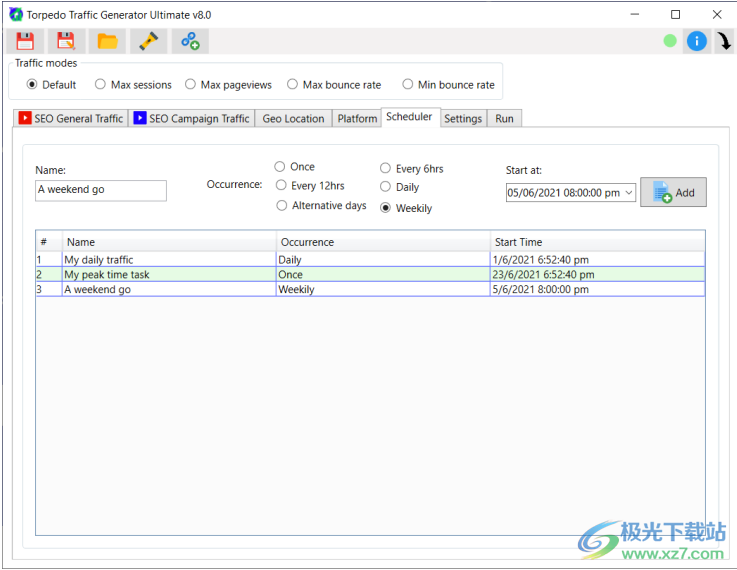The width and height of the screenshot is (737, 570).
Task: Open the Platform tab
Action: (357, 118)
